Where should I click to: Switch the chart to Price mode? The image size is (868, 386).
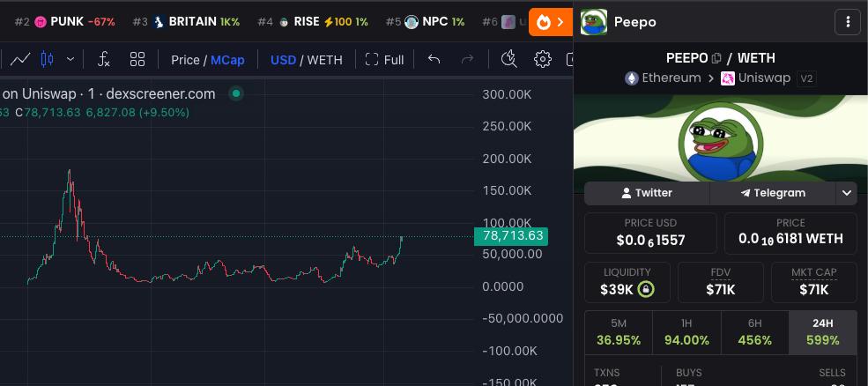coord(185,60)
